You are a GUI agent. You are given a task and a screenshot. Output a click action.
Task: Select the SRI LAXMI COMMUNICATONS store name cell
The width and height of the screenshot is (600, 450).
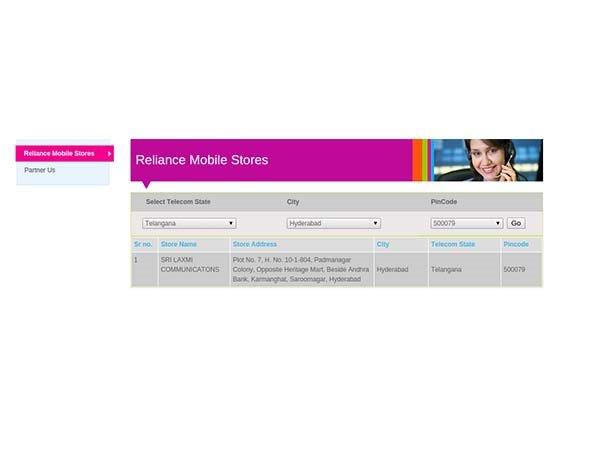coord(190,264)
